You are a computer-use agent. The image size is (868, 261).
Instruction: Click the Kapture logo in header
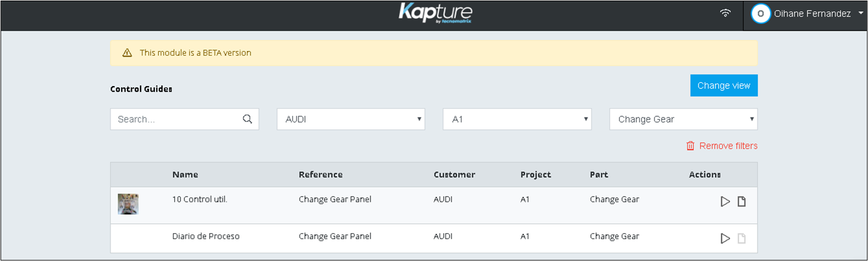pyautogui.click(x=435, y=13)
